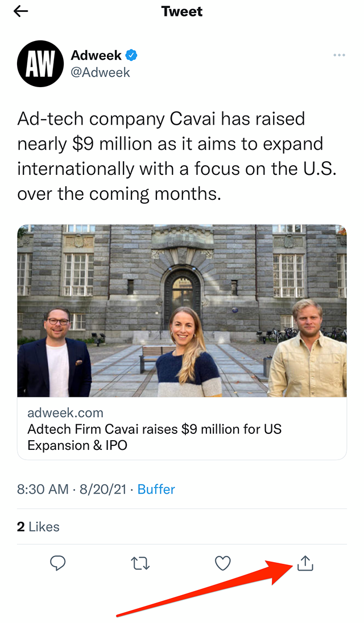Open the Adweek AW profile avatar
Viewport: 364px width, 623px height.
pos(39,63)
